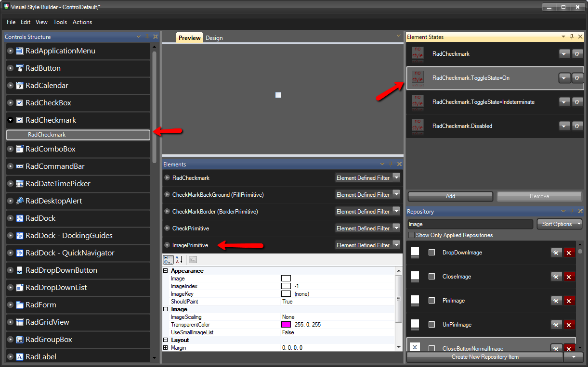This screenshot has width=588, height=367.
Task: Close the Repository panel
Action: pos(580,211)
